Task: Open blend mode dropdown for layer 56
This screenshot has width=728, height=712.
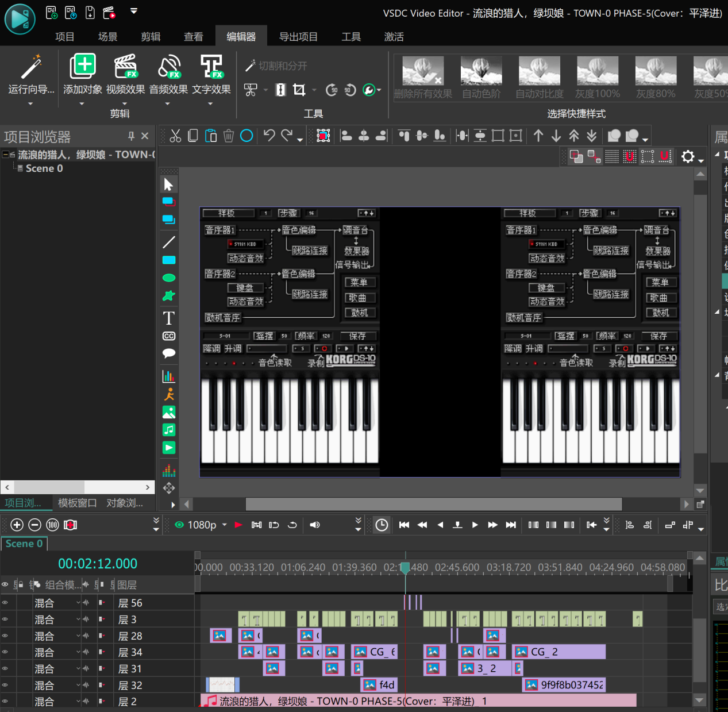Action: [78, 603]
